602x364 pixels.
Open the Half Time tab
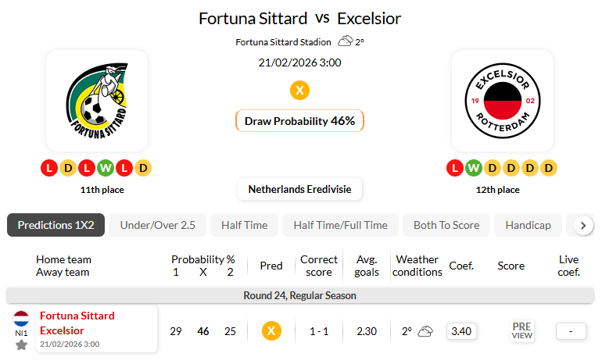pos(244,225)
